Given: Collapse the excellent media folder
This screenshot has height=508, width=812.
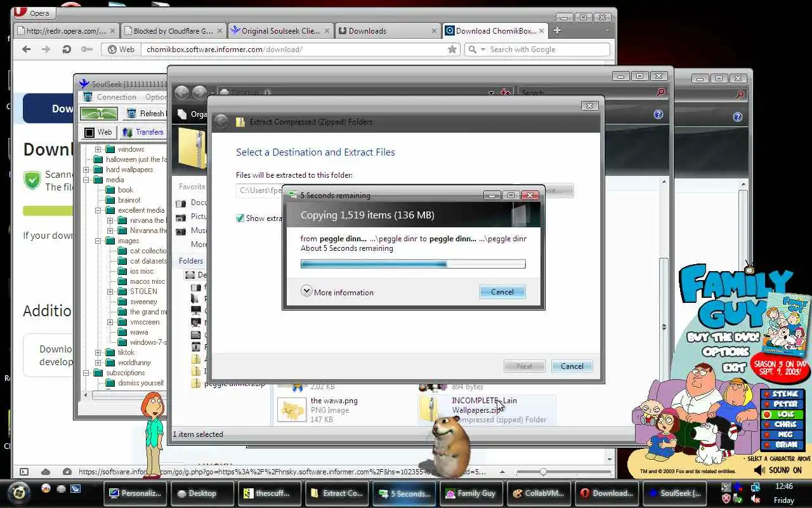Looking at the screenshot, I should point(98,210).
